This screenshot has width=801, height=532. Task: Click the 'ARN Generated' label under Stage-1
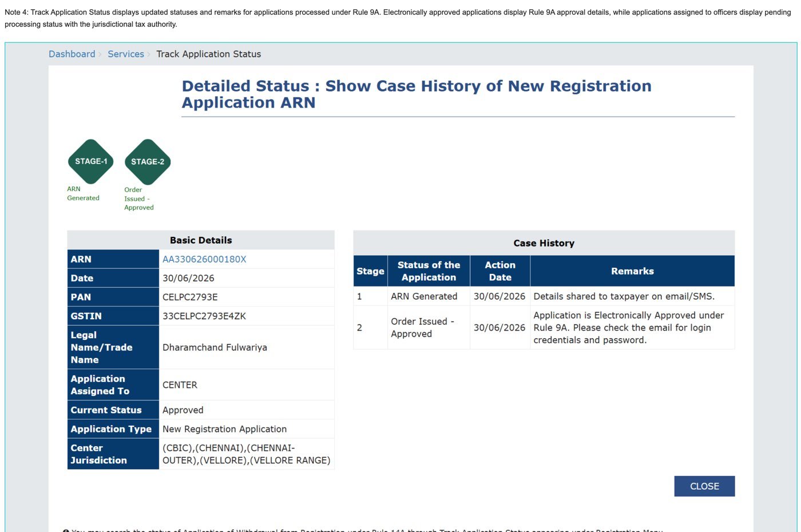[x=83, y=193]
